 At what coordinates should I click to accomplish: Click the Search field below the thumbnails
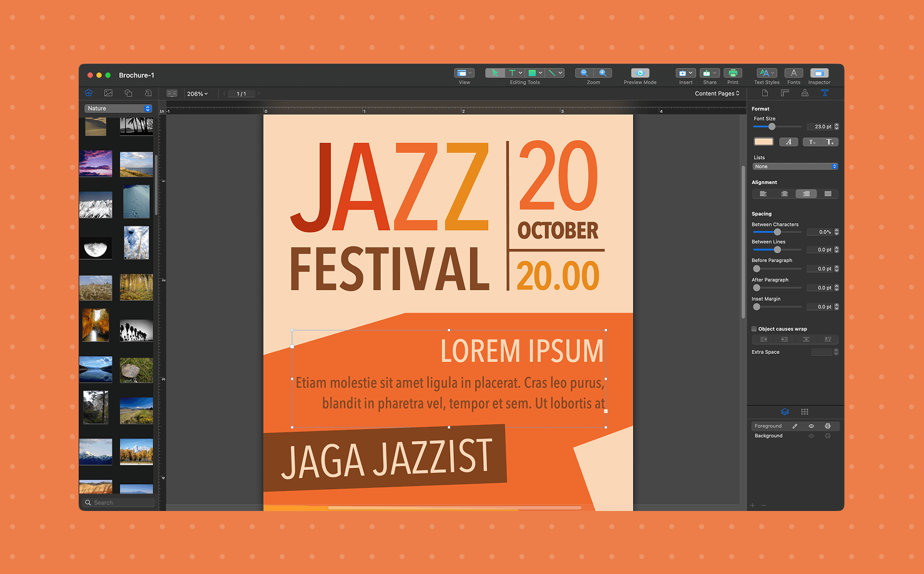[x=117, y=502]
